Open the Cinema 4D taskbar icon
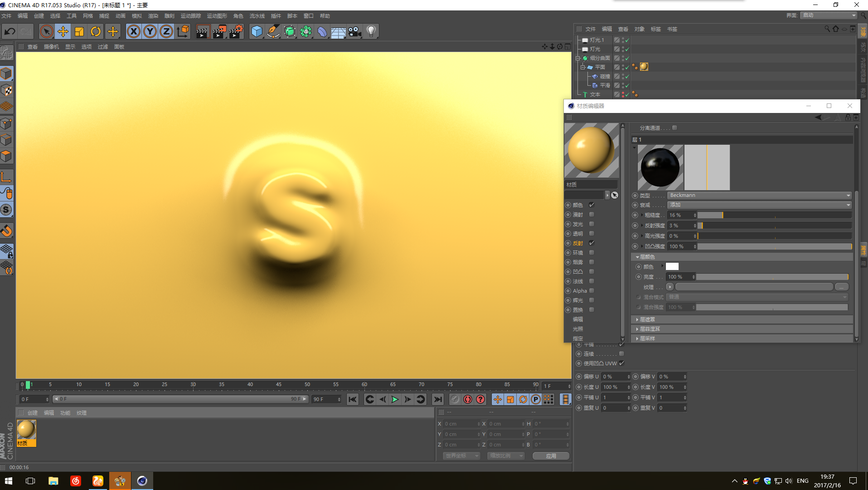This screenshot has width=868, height=490. tap(142, 480)
